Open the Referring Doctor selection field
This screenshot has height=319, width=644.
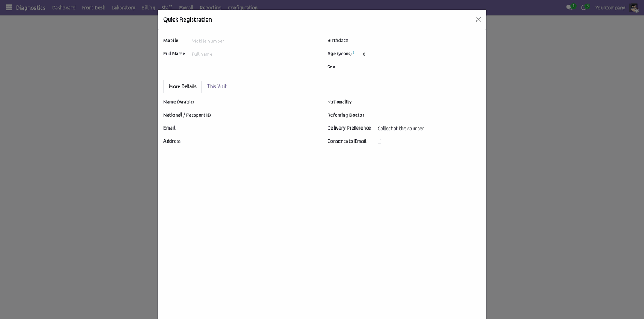tap(429, 115)
